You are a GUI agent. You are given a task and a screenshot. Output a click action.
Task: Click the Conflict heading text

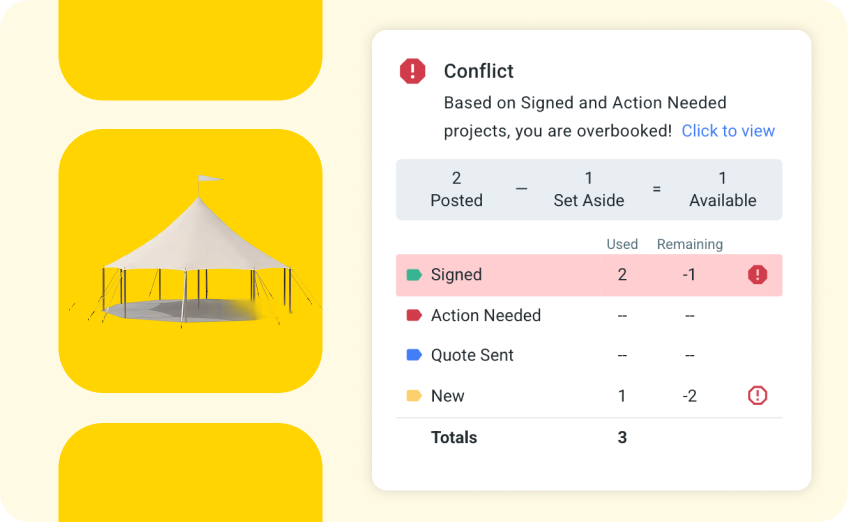[x=478, y=71]
